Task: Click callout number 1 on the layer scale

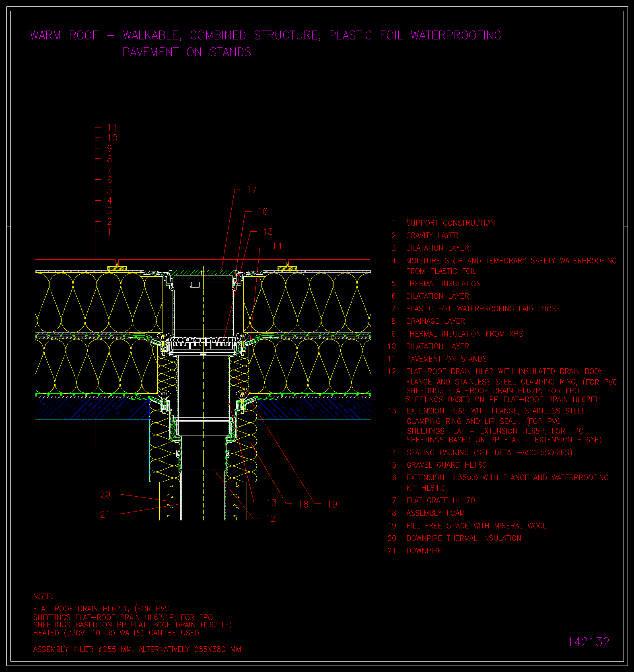Action: click(x=109, y=232)
